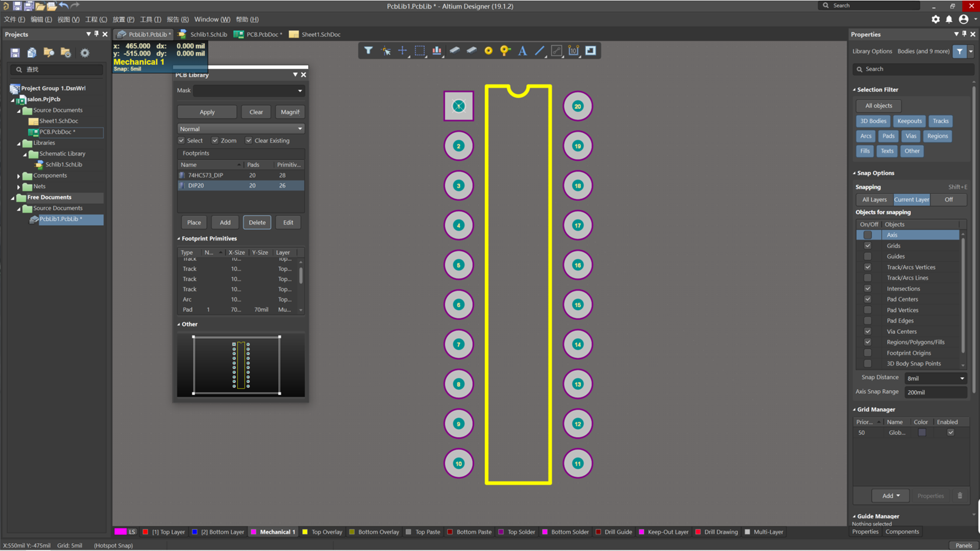Click the Clear button
The image size is (980, 551).
pos(256,112)
